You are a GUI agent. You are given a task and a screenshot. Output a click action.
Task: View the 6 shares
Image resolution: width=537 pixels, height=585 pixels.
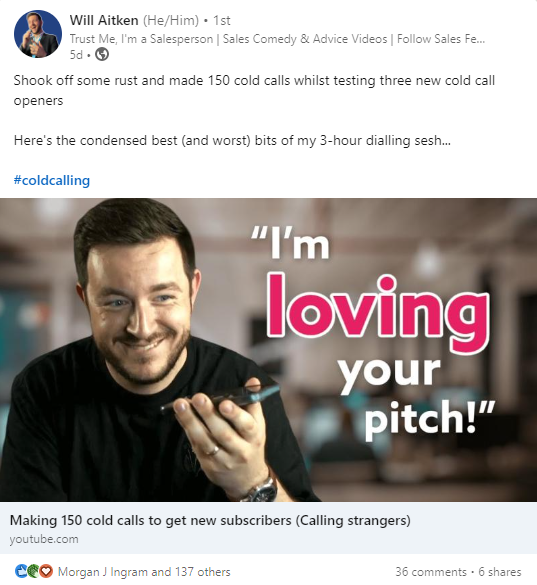pyautogui.click(x=500, y=572)
